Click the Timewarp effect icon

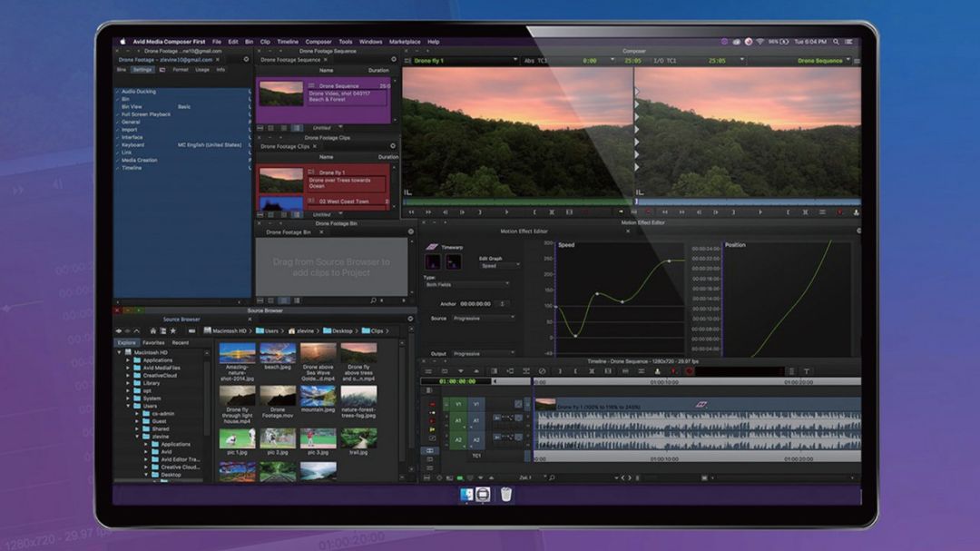click(x=433, y=246)
